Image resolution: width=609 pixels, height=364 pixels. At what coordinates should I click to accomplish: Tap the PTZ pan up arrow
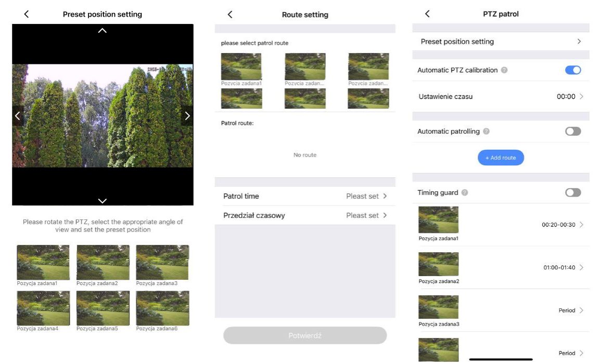click(103, 31)
